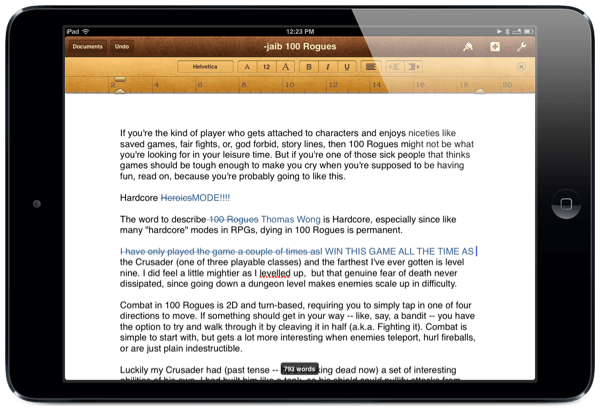The width and height of the screenshot is (600, 411).
Task: Decrease font size with small A
Action: [247, 67]
